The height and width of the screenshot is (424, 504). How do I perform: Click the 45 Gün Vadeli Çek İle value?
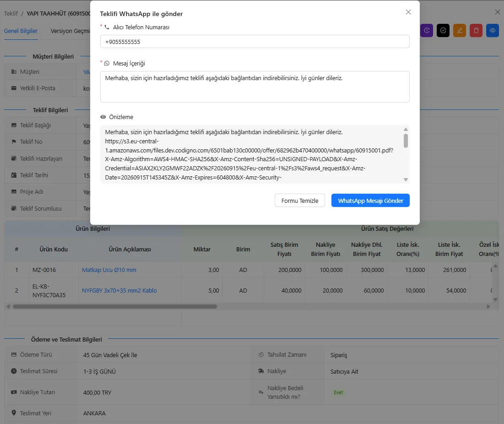coord(110,355)
